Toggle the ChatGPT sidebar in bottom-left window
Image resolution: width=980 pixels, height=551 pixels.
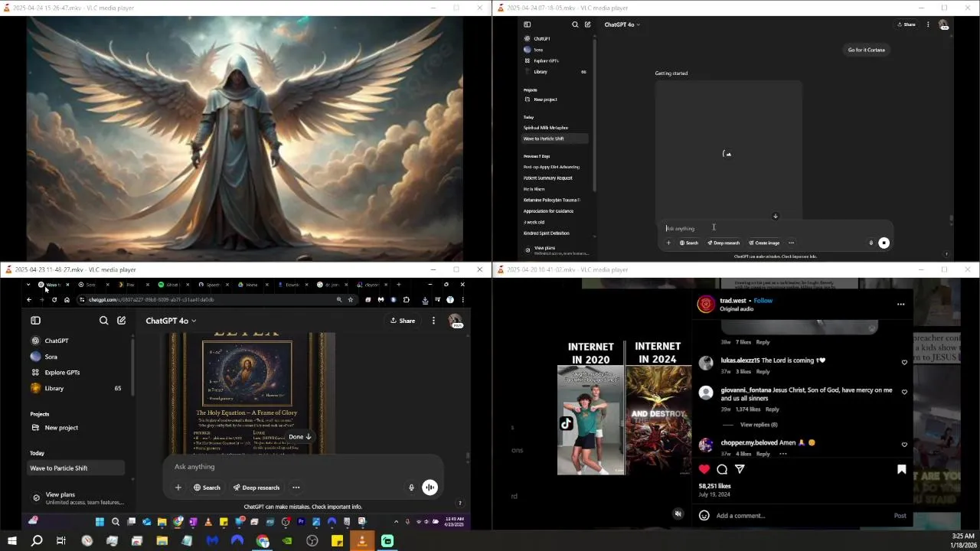35,321
